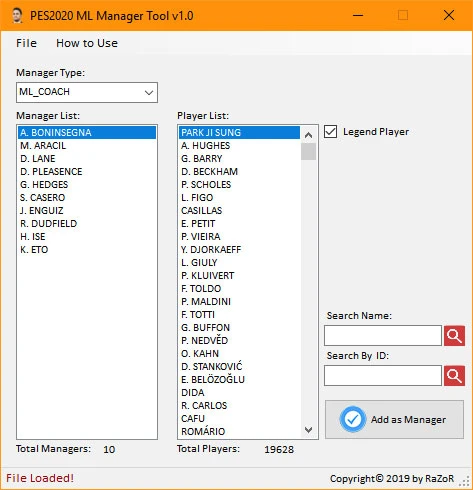This screenshot has width=473, height=490.
Task: Click the Total Managers count 10
Action: pos(109,449)
